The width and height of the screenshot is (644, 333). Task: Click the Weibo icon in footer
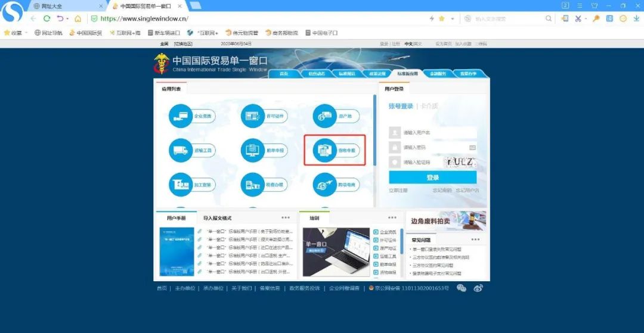(478, 288)
